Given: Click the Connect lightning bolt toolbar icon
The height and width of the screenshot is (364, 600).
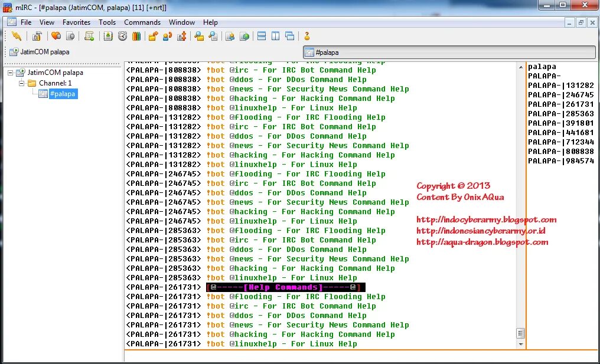Looking at the screenshot, I should coord(16,36).
